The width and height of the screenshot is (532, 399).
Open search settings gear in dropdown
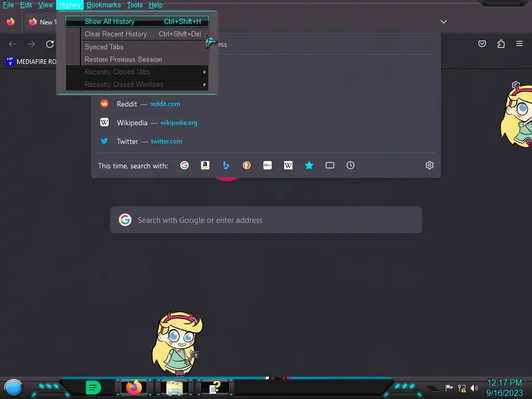430,165
